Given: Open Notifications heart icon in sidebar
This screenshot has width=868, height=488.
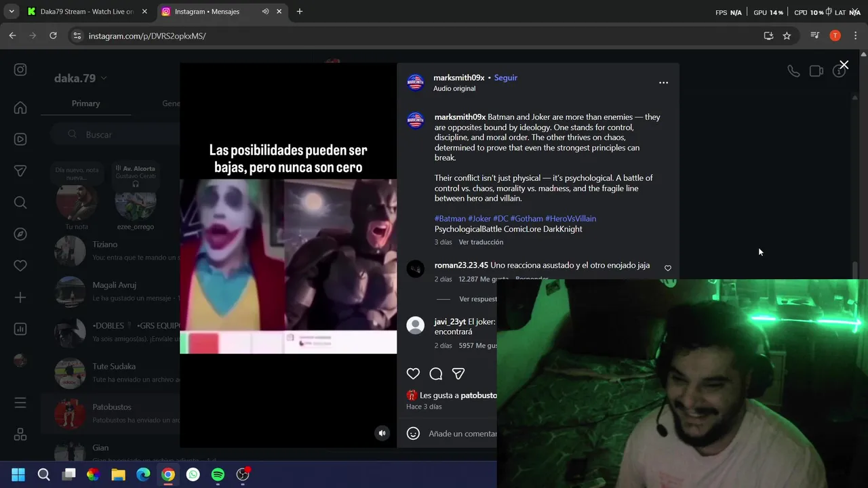Looking at the screenshot, I should point(20,266).
